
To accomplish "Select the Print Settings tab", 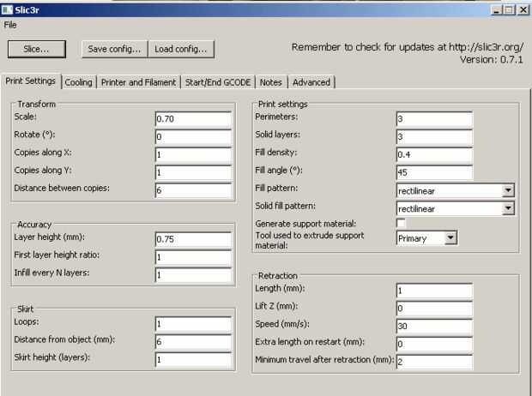I will 31,81.
